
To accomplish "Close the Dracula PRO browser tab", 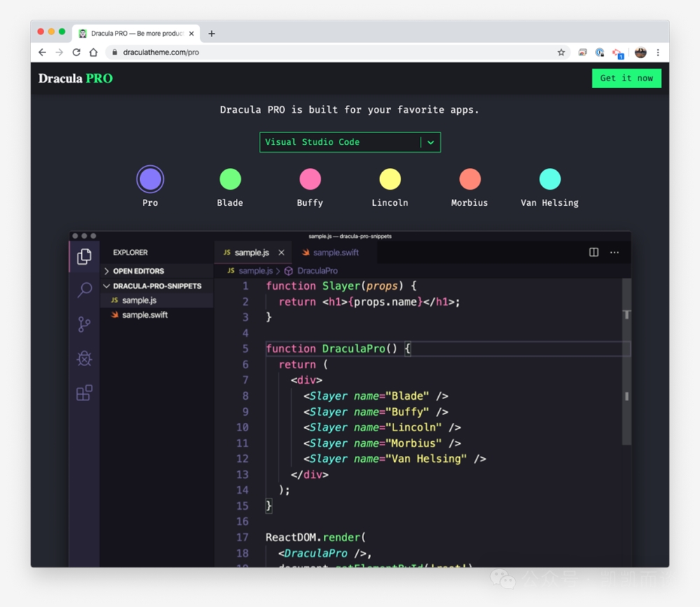I will [192, 34].
